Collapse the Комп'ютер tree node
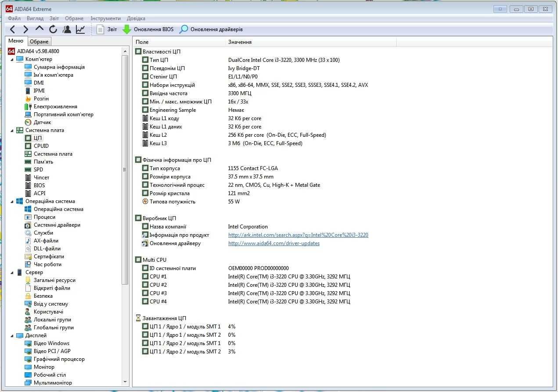 12,59
